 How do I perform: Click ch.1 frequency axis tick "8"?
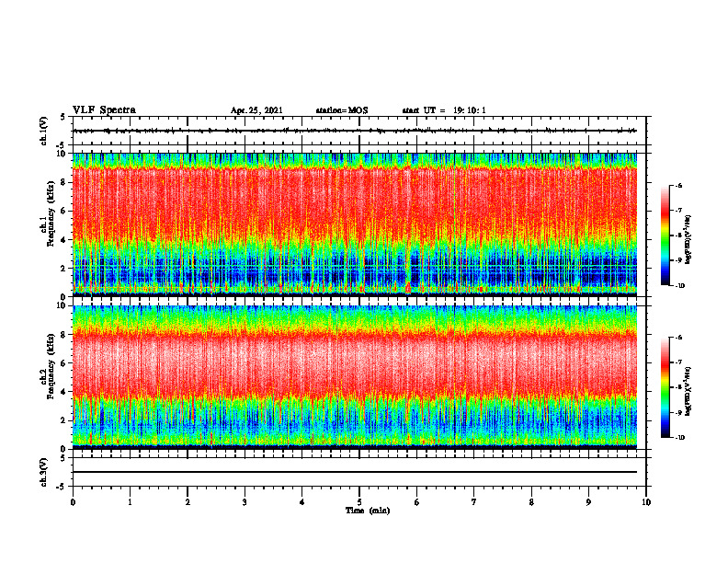(x=64, y=182)
